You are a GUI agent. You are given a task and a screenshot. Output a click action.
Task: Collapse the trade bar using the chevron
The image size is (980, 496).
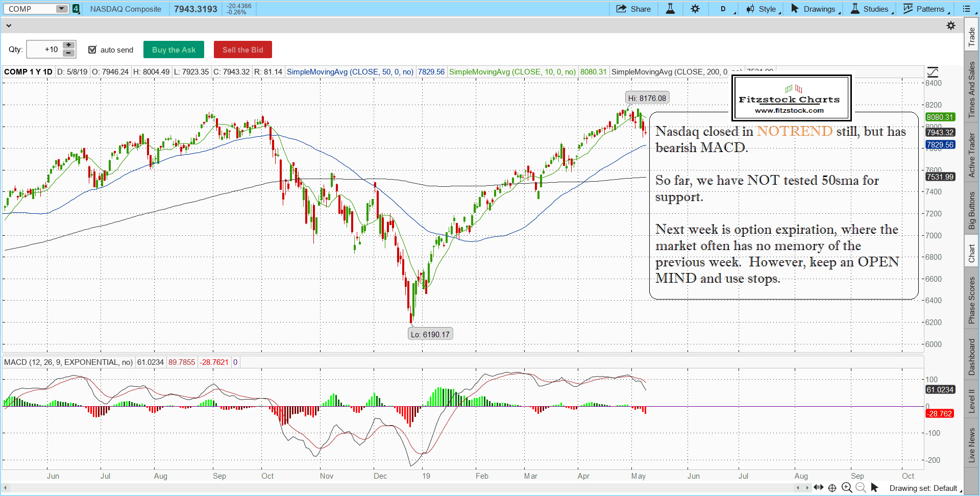[x=9, y=26]
